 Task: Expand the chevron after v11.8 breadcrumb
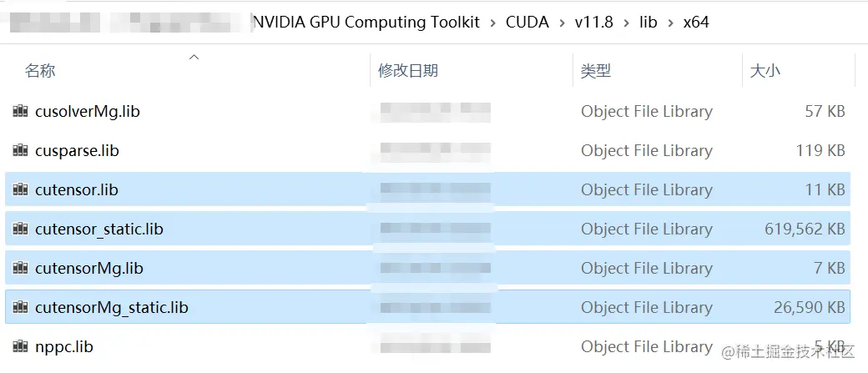click(x=626, y=23)
